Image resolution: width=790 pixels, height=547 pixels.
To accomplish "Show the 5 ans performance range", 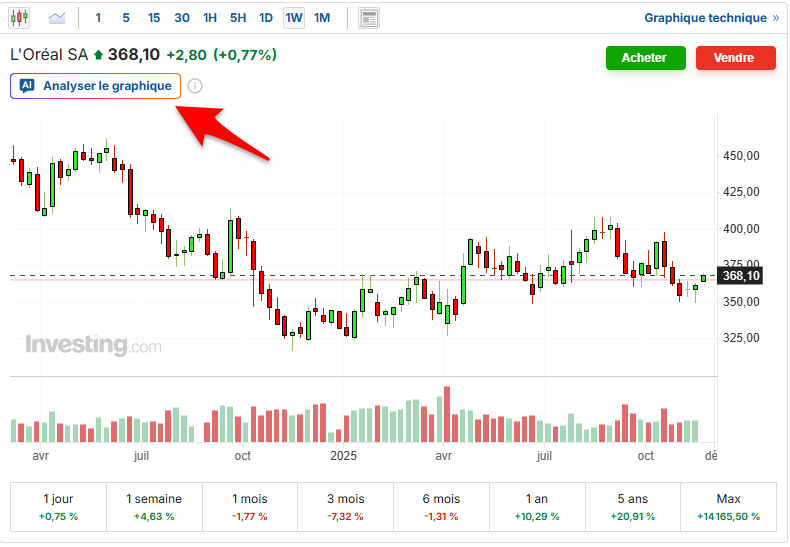I will [x=632, y=507].
